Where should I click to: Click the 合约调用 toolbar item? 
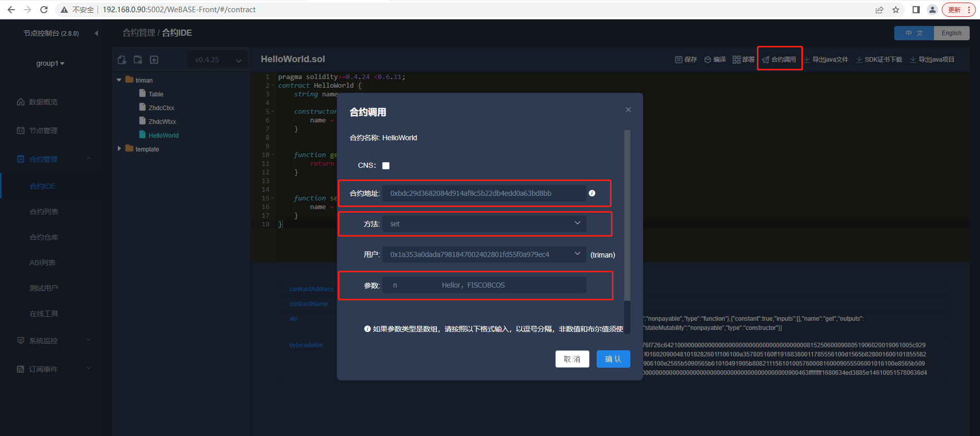pyautogui.click(x=779, y=60)
